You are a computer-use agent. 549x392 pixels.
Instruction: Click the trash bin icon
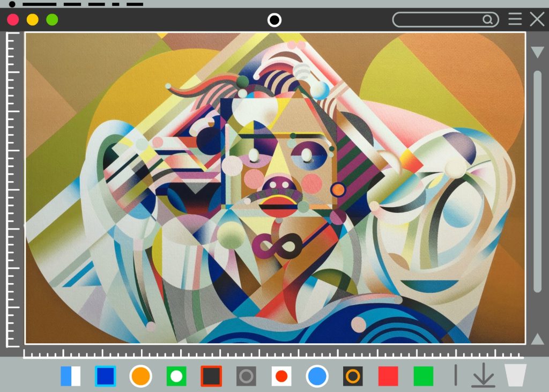(x=515, y=375)
